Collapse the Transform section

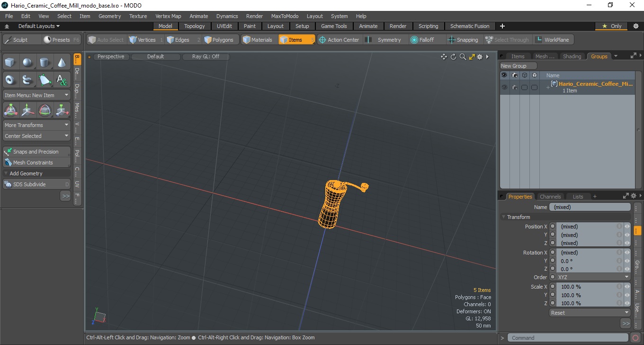(x=503, y=217)
